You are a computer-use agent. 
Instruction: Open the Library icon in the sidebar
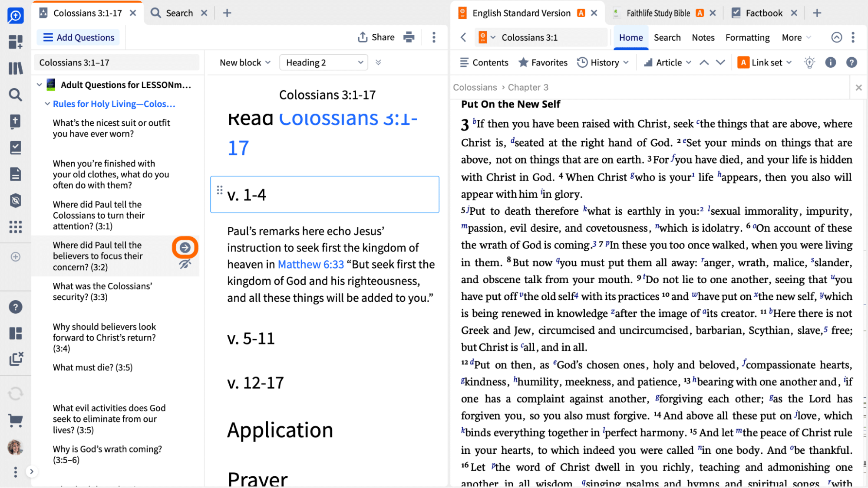15,68
